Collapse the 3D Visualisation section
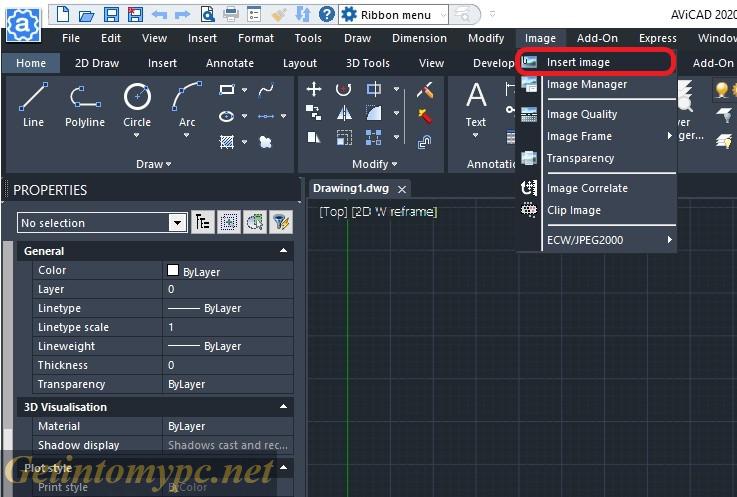This screenshot has width=737, height=497. (x=283, y=406)
